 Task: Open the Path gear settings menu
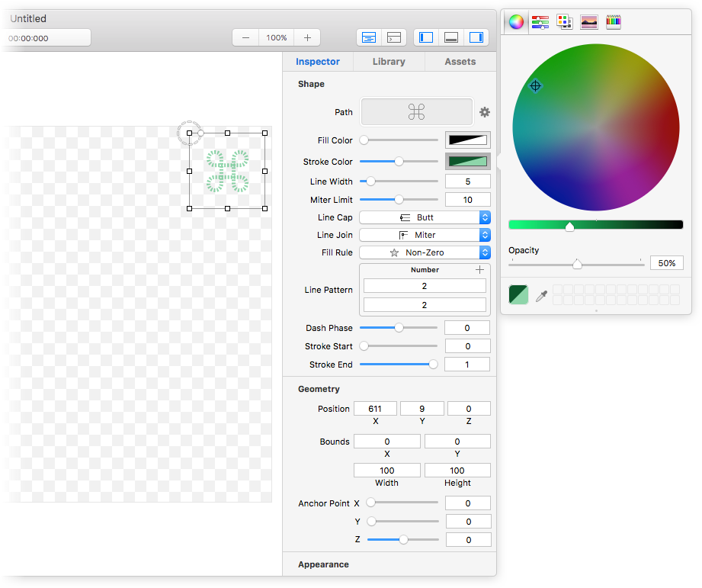point(485,112)
